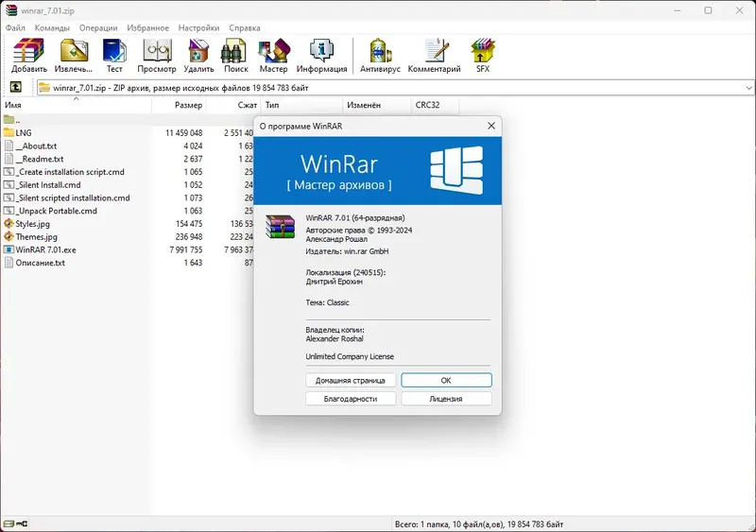Click the Домашняя страница button
The width and height of the screenshot is (756, 532).
click(351, 380)
